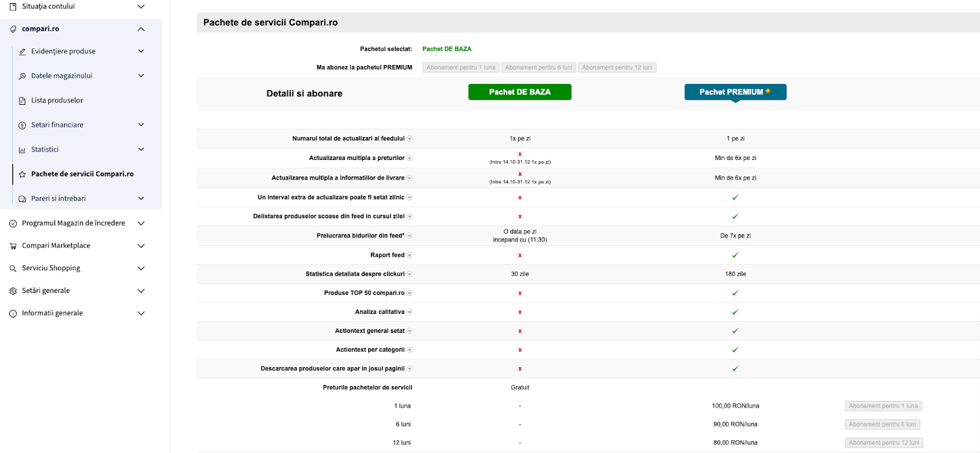Open Setări generale menu label
The width and height of the screenshot is (980, 453).
click(46, 291)
